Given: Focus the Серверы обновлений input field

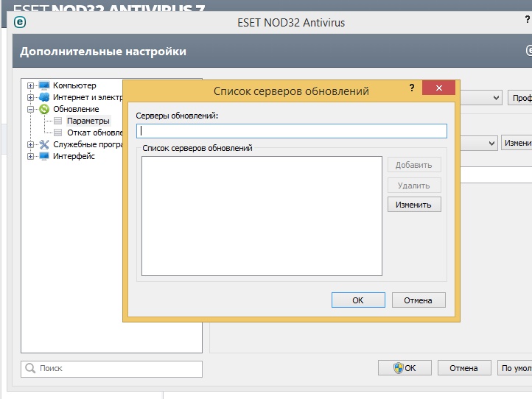Looking at the screenshot, I should (292, 131).
